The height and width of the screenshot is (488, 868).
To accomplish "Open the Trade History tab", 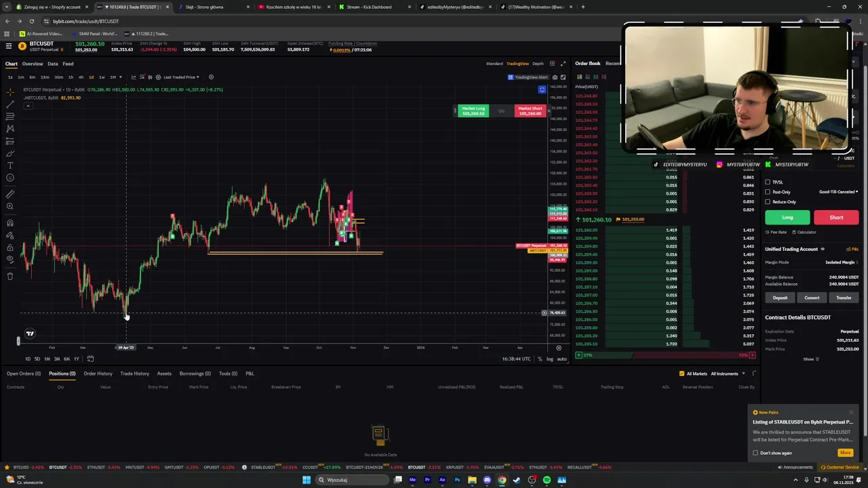I will pos(134,373).
